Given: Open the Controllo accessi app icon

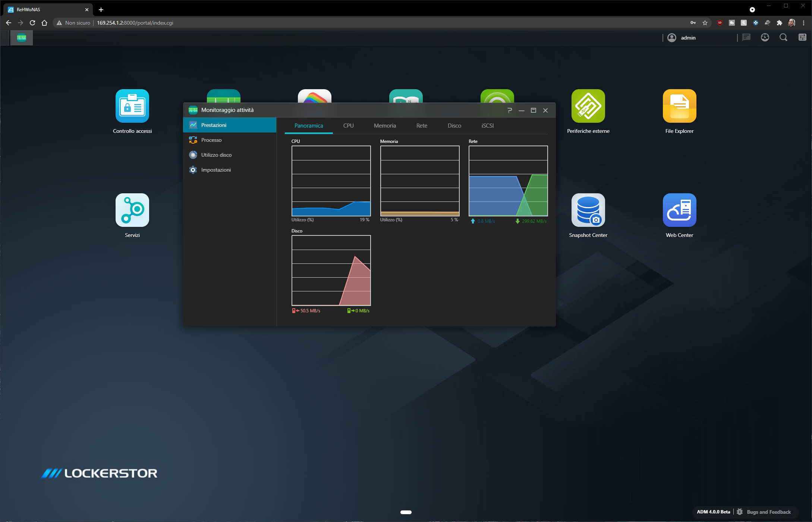Looking at the screenshot, I should [132, 106].
